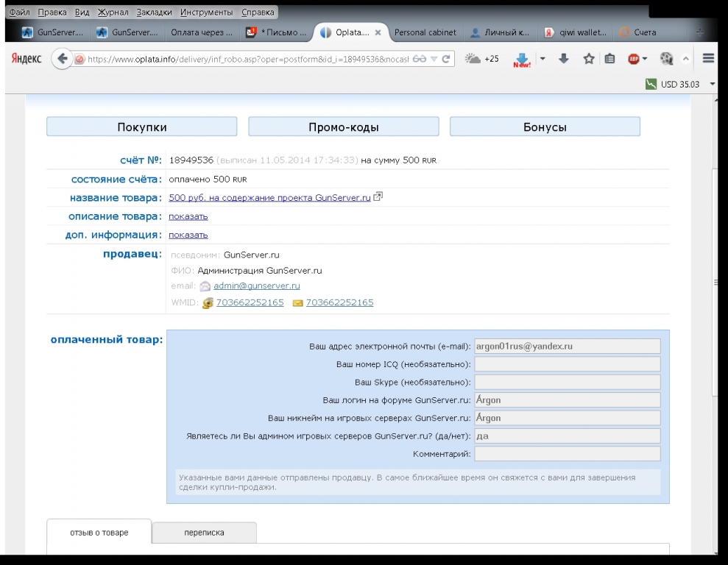Click the Комментарий input field
The height and width of the screenshot is (565, 728).
[x=567, y=454]
